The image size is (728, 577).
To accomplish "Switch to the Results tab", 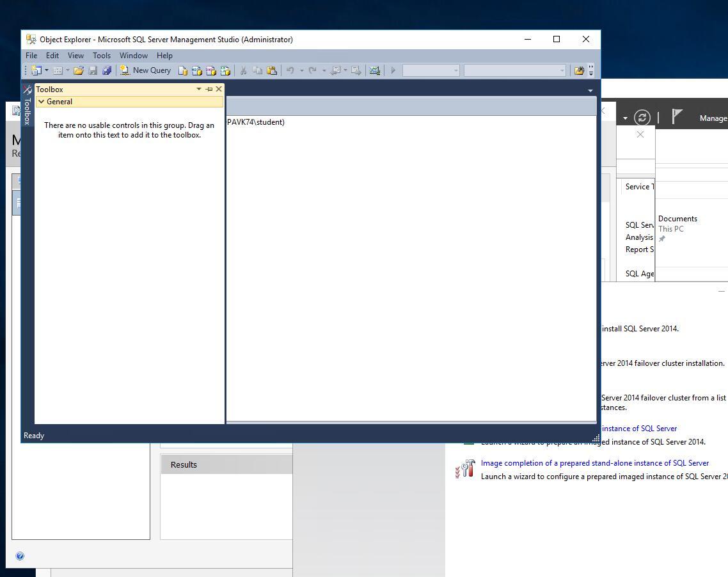I will 184,464.
